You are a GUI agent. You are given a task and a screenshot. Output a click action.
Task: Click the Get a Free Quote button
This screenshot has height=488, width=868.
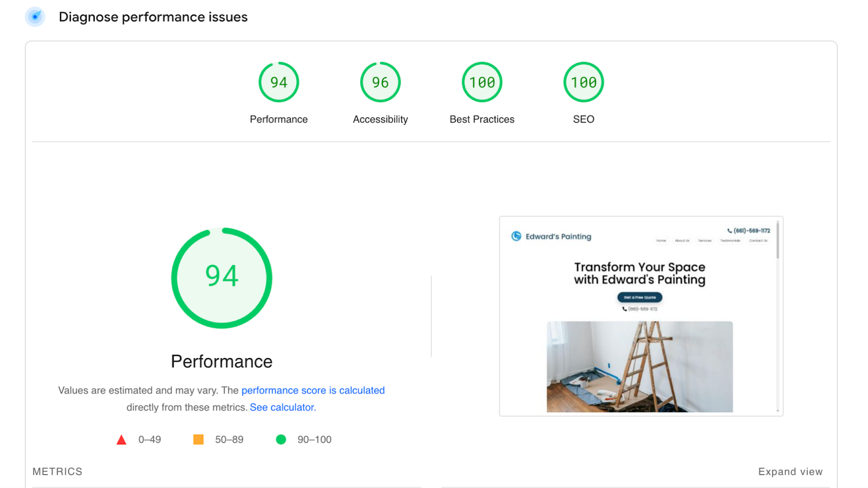pos(640,297)
